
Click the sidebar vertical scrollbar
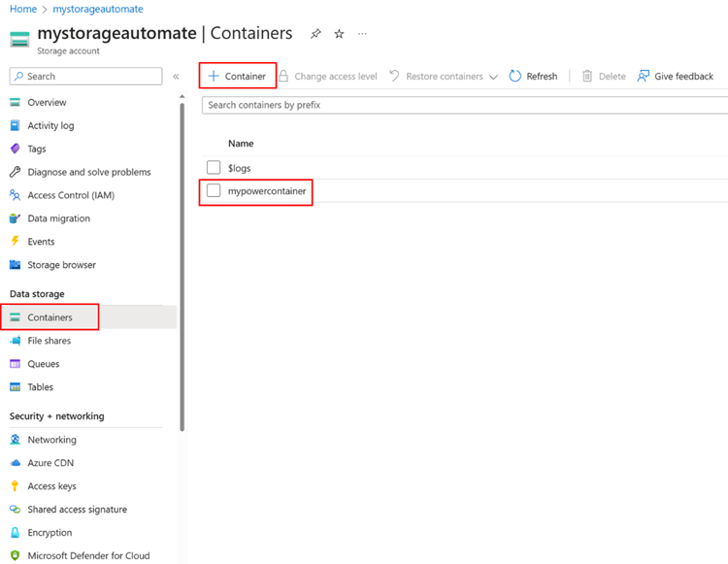pyautogui.click(x=182, y=267)
